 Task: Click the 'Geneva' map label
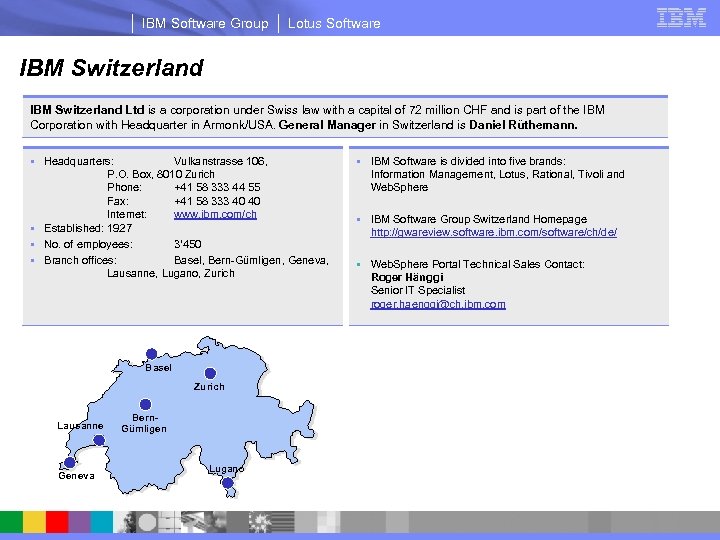pyautogui.click(x=77, y=476)
